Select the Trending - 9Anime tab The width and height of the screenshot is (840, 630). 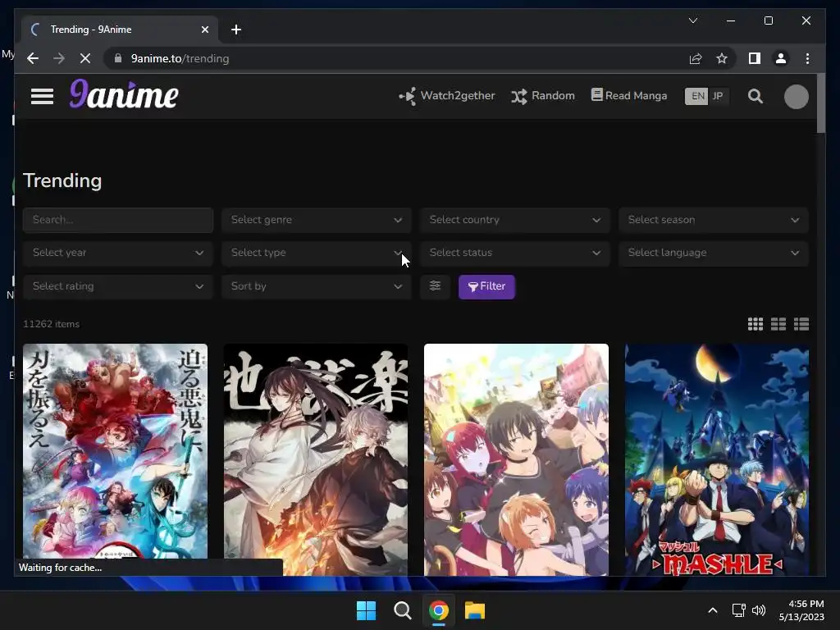[118, 30]
